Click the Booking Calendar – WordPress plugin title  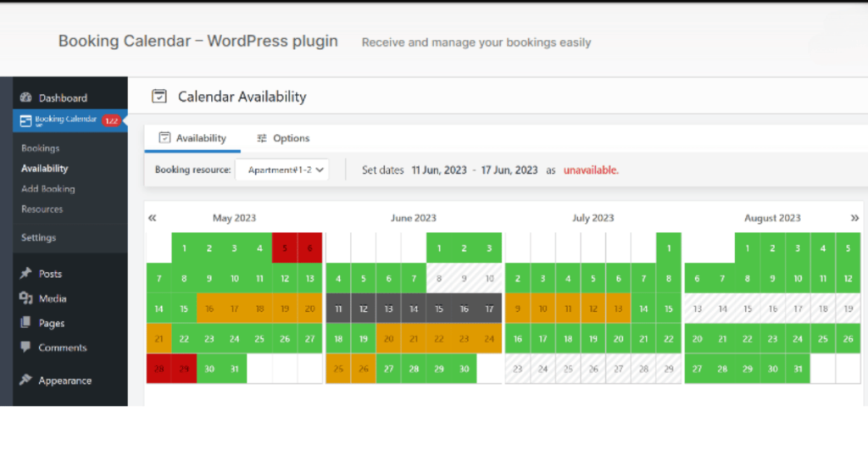tap(198, 41)
